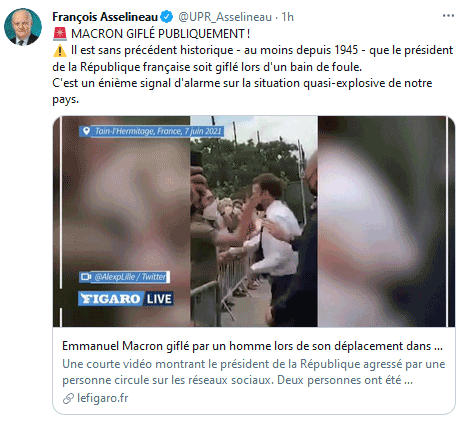Click the Figaro Live logo
The image size is (465, 423).
click(x=126, y=299)
